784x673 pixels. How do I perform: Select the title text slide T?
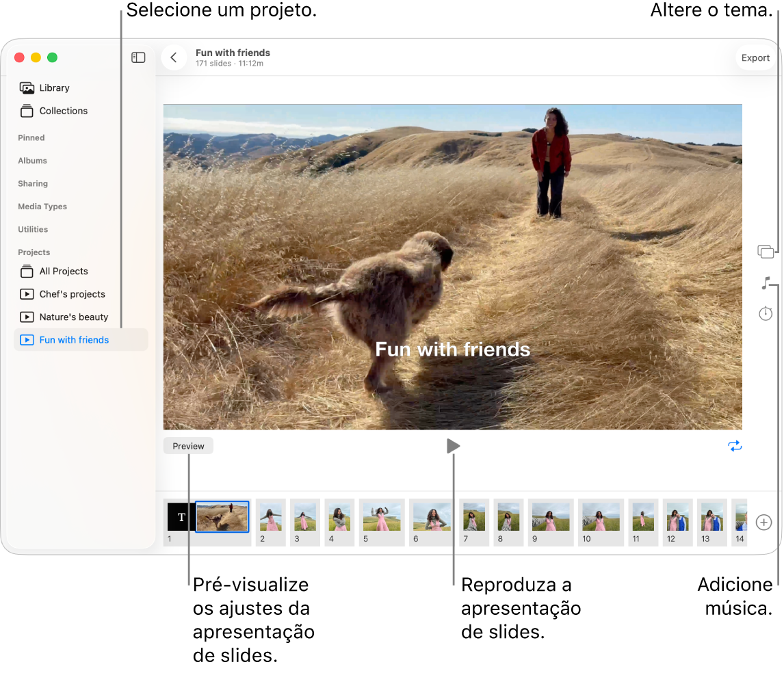pyautogui.click(x=181, y=517)
